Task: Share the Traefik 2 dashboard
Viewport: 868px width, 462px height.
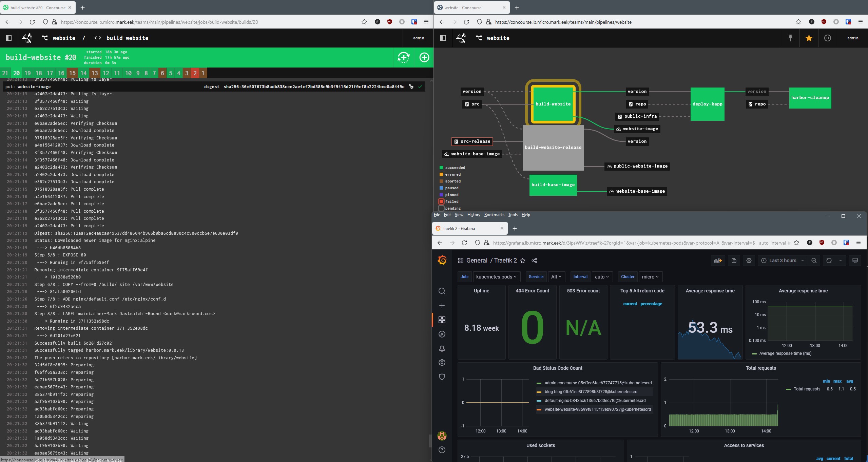Action: click(534, 261)
